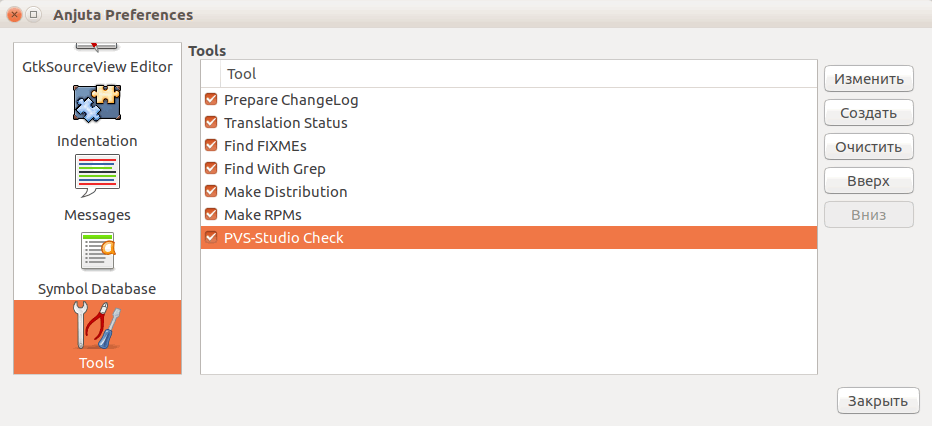
Task: Select the GtkSourceView Editor category
Action: pos(97,66)
